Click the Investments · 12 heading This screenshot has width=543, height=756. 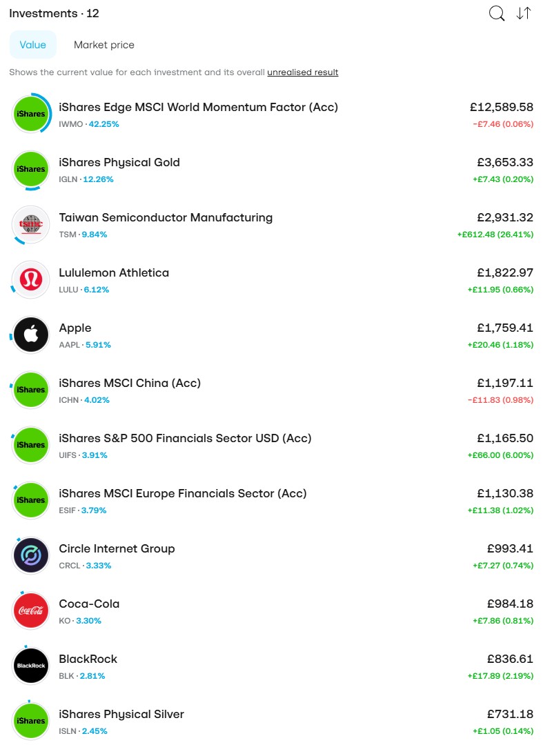[x=54, y=14]
